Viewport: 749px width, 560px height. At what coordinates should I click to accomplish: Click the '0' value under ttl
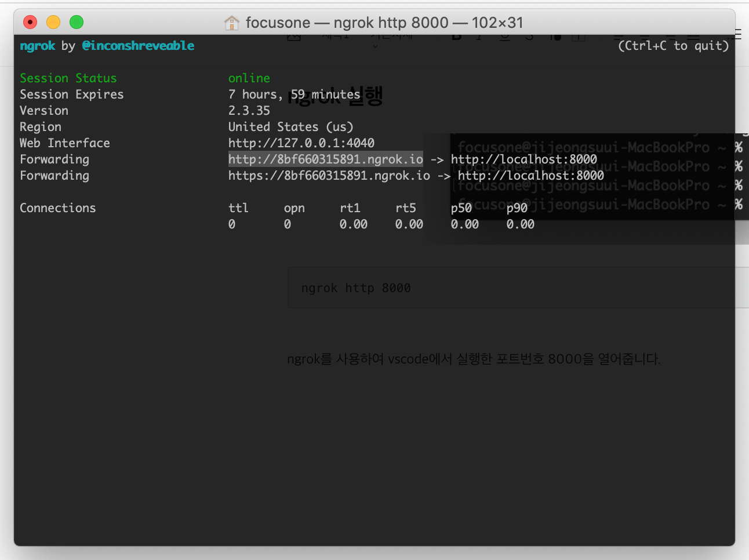(232, 224)
